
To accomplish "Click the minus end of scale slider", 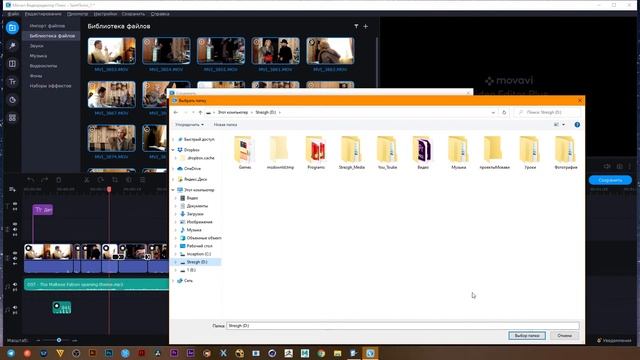I will (38, 340).
